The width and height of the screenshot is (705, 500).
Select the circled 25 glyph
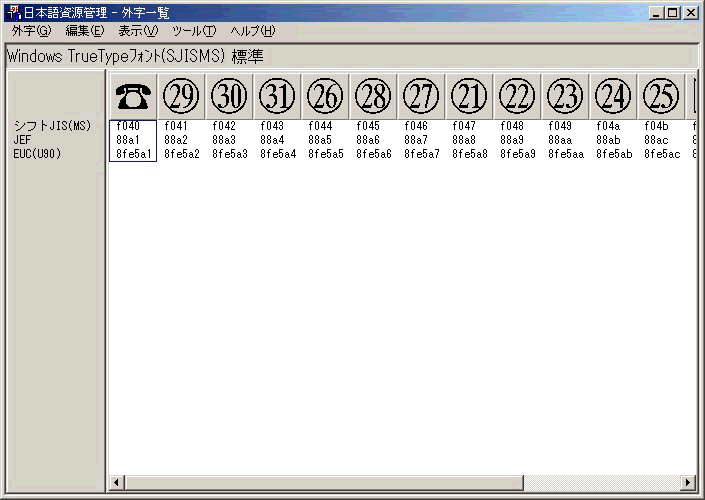click(661, 96)
